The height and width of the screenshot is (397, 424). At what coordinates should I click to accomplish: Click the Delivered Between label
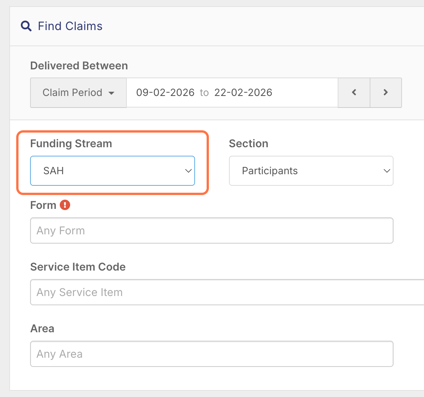79,66
